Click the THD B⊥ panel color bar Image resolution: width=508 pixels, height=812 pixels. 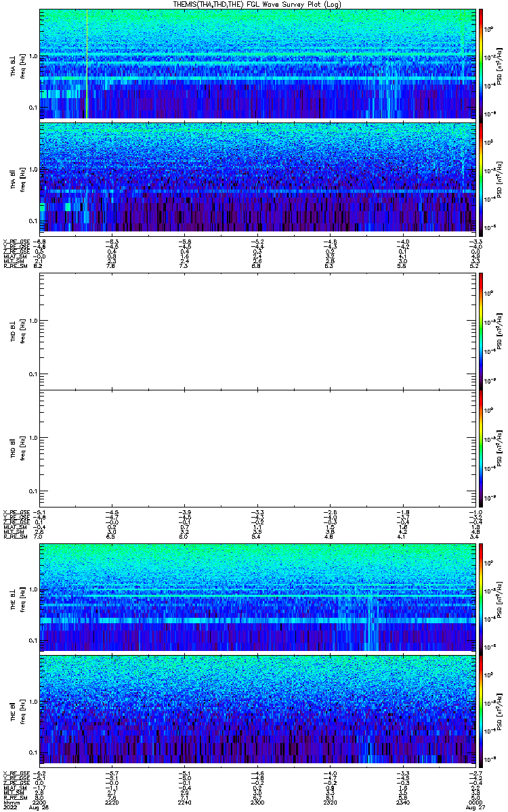[x=481, y=333]
